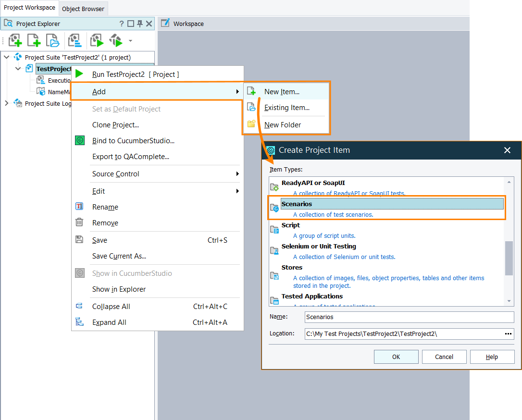Click the Collapse All icon in the context menu
This screenshot has height=420, width=522.
click(x=79, y=306)
